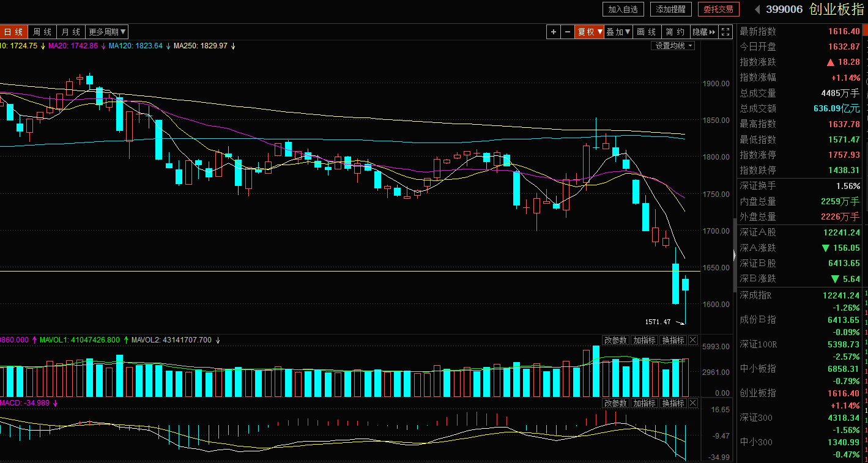Select the 外盘总量 row
This screenshot has height=463, width=868.
(800, 216)
